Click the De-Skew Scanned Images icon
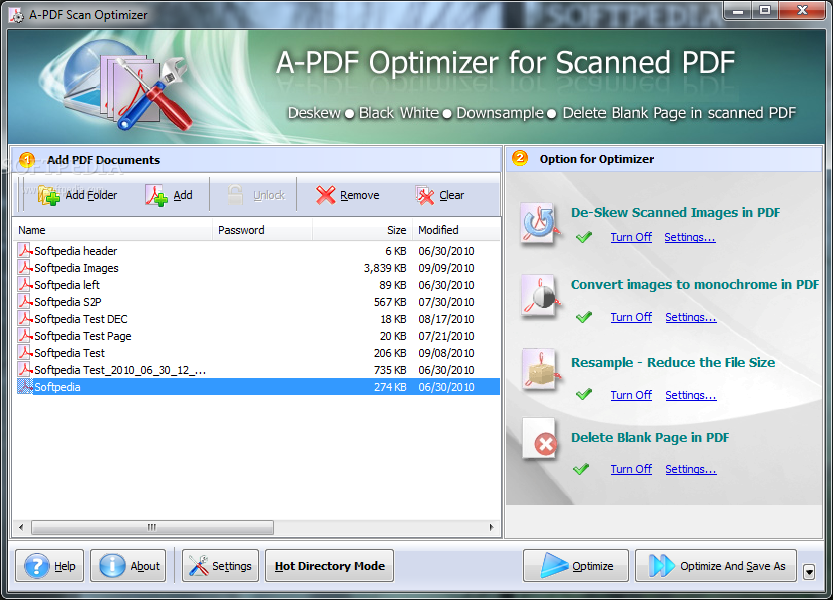This screenshot has width=833, height=600. (x=540, y=224)
